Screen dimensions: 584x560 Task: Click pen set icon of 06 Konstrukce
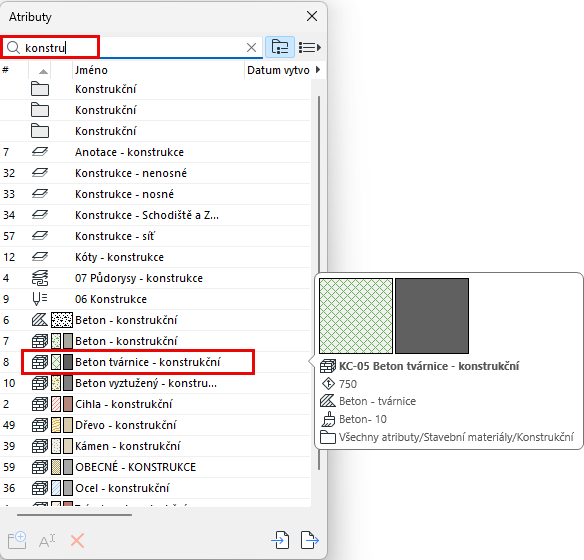[x=40, y=299]
